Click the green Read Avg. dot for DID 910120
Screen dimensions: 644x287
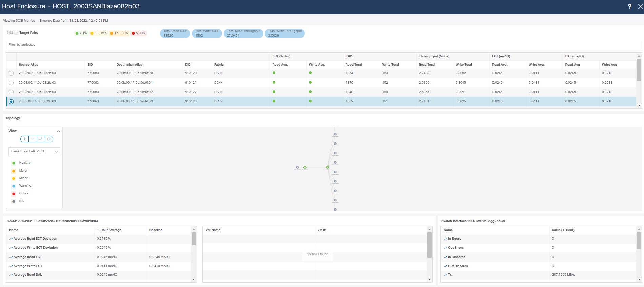point(274,73)
